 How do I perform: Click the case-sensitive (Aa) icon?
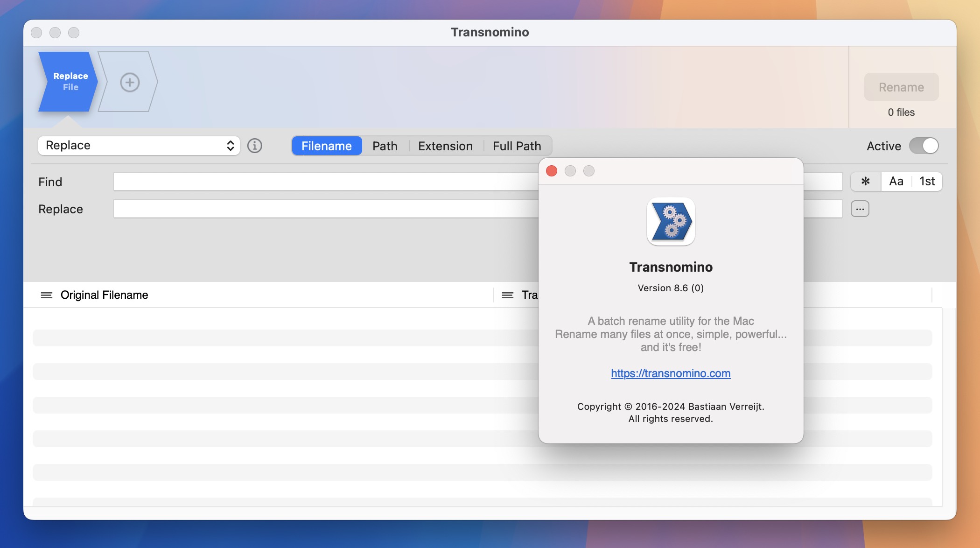pyautogui.click(x=895, y=181)
